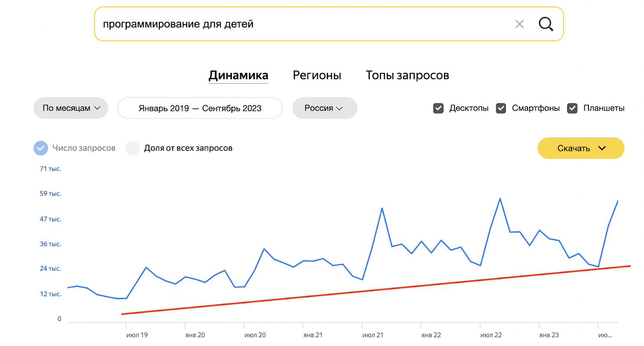644x346 pixels.
Task: Click the янв 20 timeline label
Action: [x=195, y=335]
